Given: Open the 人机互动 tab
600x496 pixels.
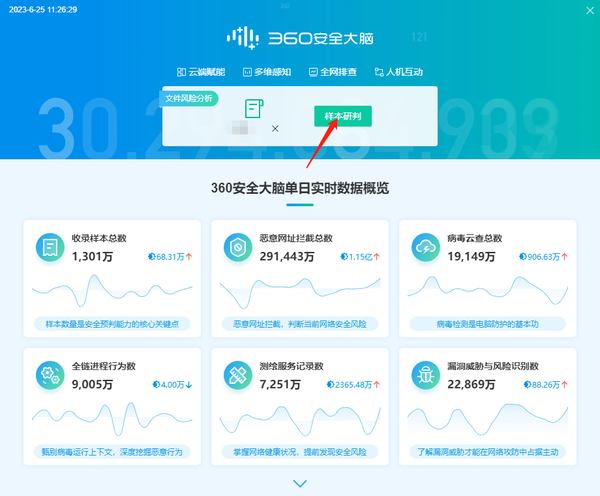Looking at the screenshot, I should pos(398,72).
